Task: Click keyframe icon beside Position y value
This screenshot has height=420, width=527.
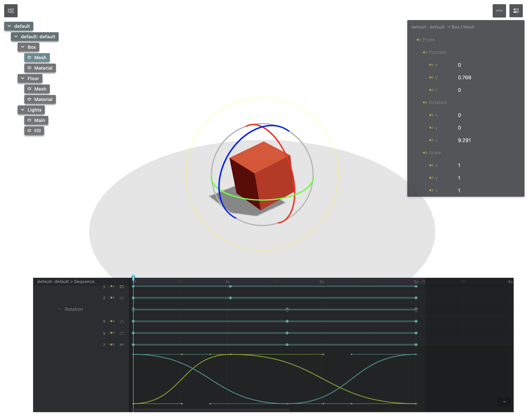Action: 431,77
